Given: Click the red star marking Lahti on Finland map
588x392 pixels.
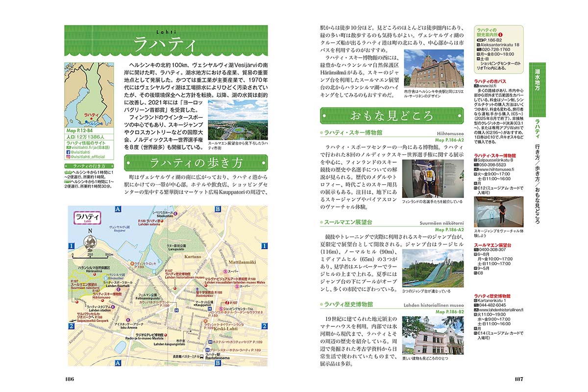Looking at the screenshot, I should point(90,118).
